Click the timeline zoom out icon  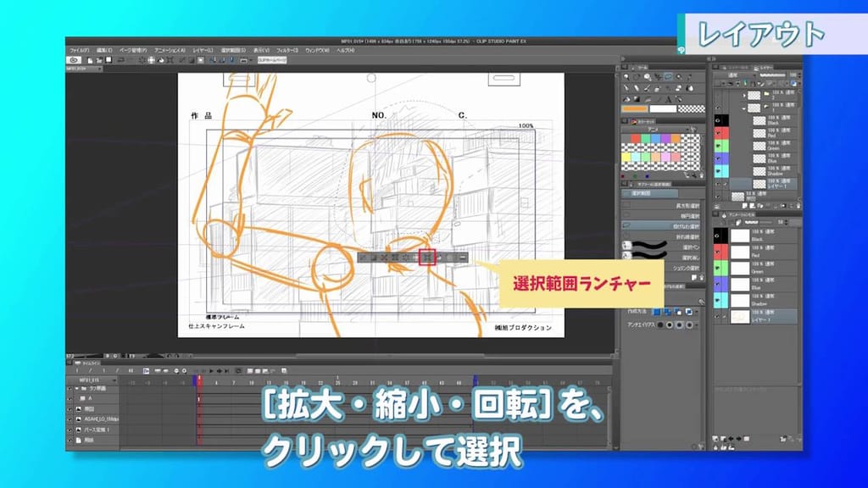click(176, 371)
